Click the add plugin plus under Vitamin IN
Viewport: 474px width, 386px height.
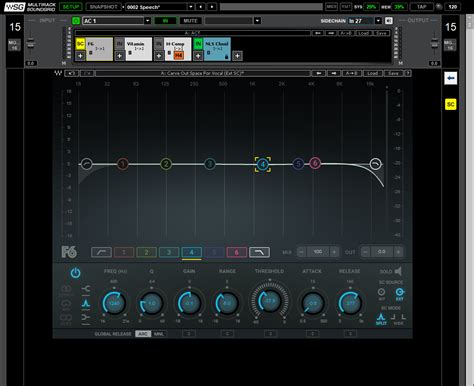119,56
